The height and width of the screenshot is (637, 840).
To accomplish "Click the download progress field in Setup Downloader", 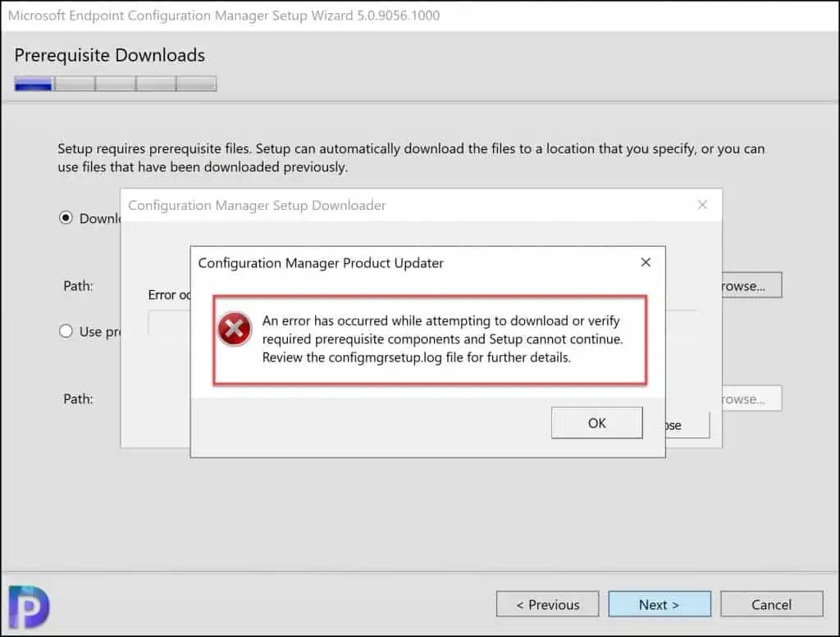I will coord(169,324).
